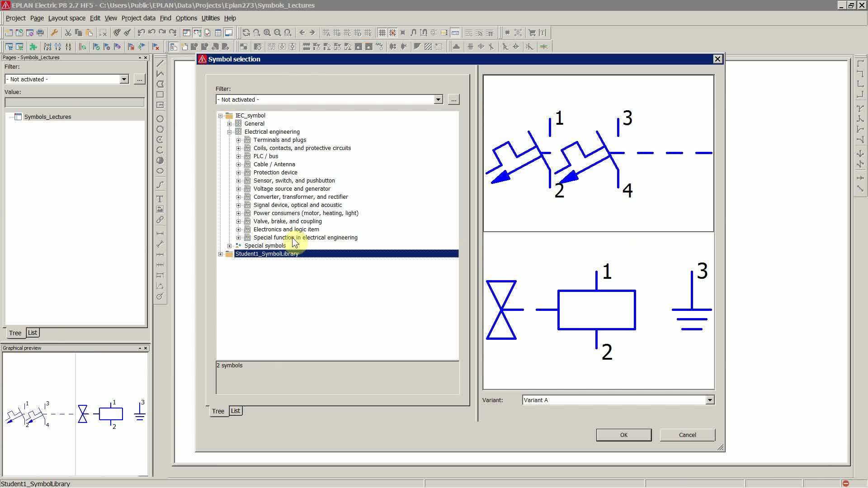
Task: Toggle the grid display icon
Action: pos(382,33)
